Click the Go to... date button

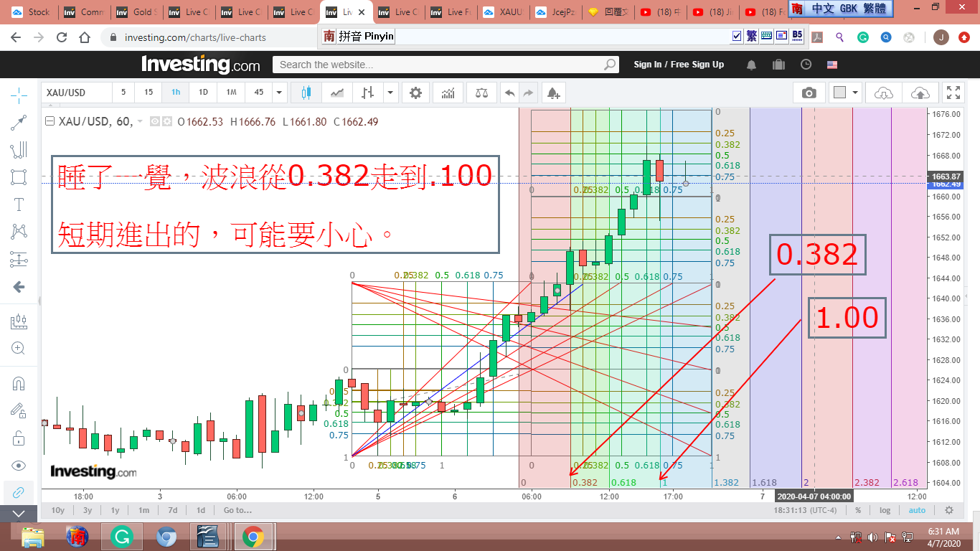click(x=237, y=510)
